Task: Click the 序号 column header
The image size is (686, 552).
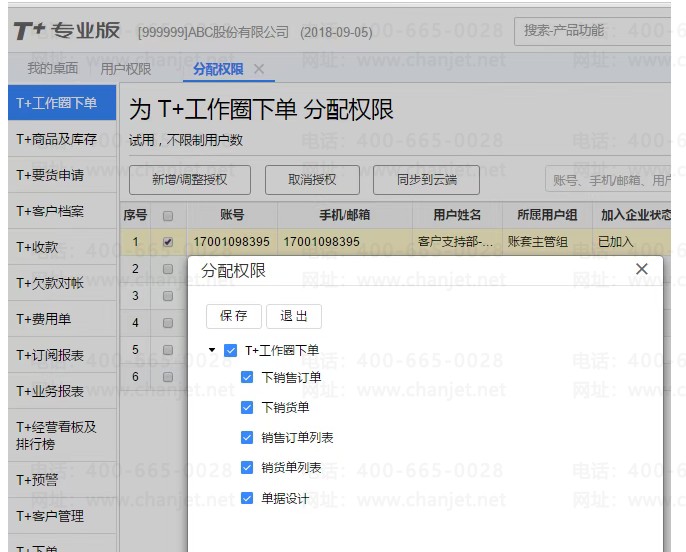Action: pos(135,215)
